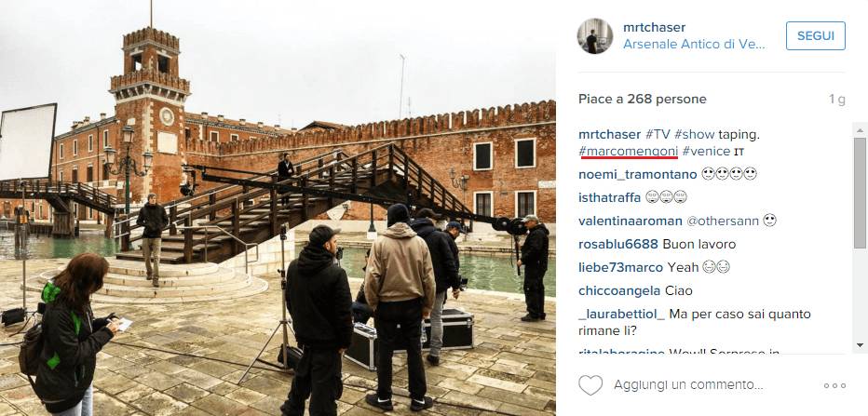This screenshot has height=416, width=868.
Task: Click the Venice Arsenale photo
Action: click(278, 208)
